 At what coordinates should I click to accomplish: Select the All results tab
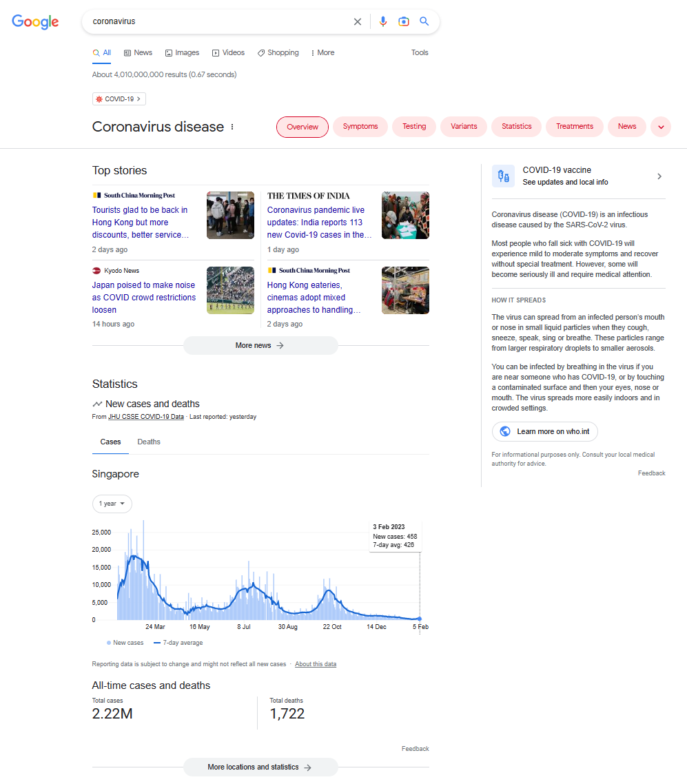[101, 53]
